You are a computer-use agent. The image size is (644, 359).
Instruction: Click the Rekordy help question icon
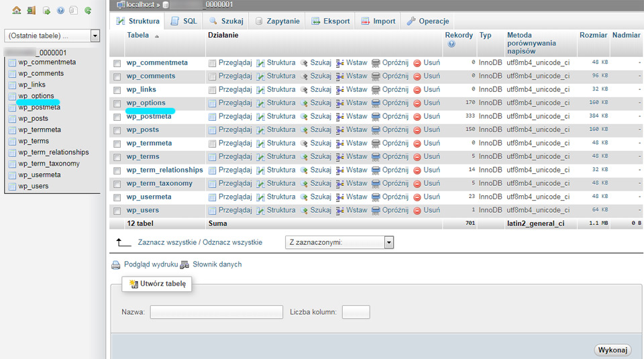(451, 44)
